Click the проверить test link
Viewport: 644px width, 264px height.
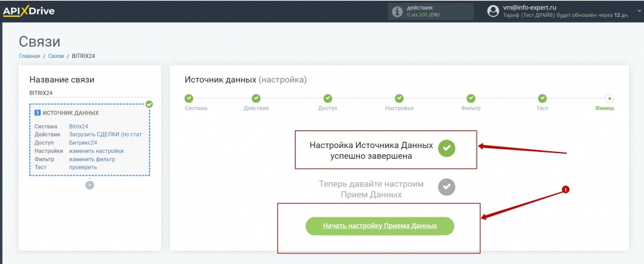(83, 168)
